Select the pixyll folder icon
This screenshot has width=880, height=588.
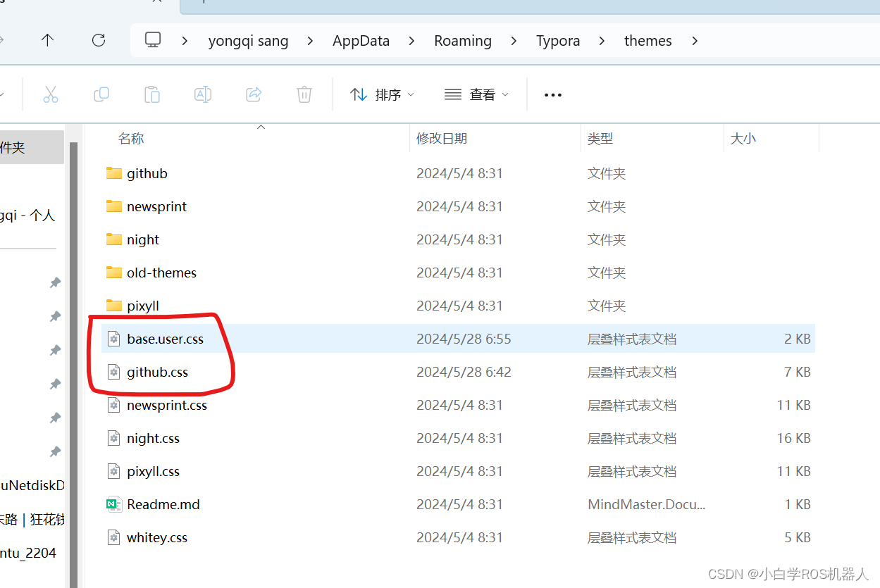click(x=114, y=306)
